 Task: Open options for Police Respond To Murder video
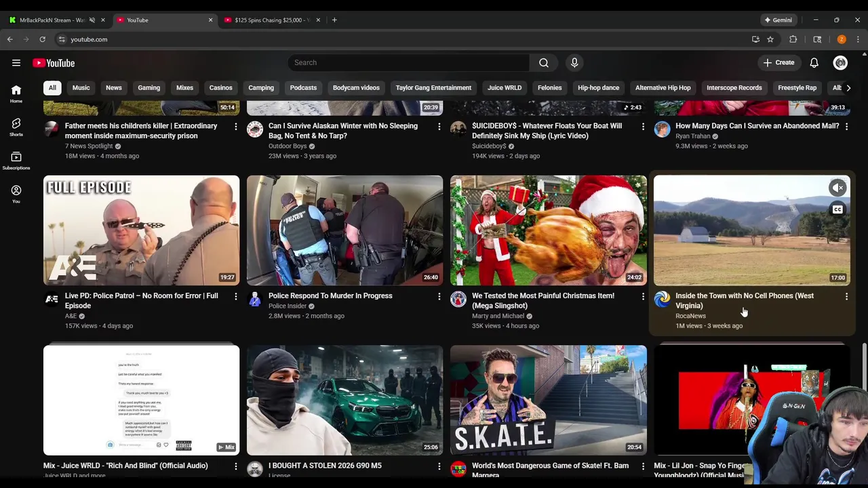click(439, 296)
